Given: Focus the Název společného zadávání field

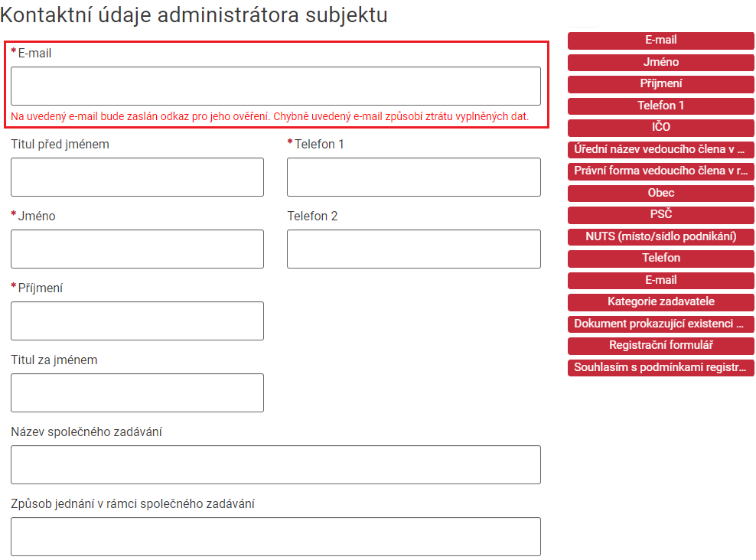Looking at the screenshot, I should [275, 465].
